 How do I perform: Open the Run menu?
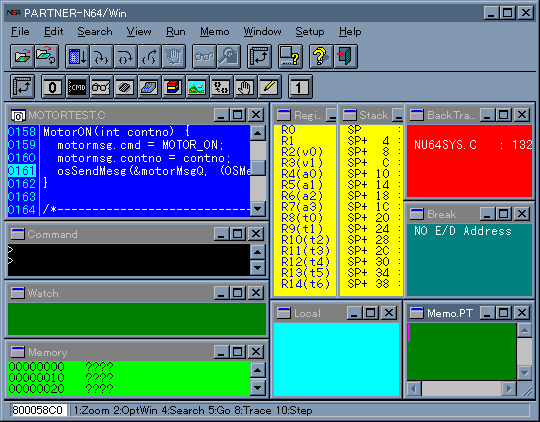click(176, 32)
